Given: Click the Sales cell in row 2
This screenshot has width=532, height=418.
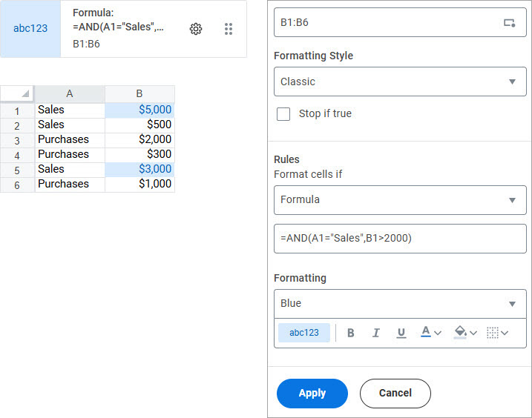Looking at the screenshot, I should [x=70, y=125].
